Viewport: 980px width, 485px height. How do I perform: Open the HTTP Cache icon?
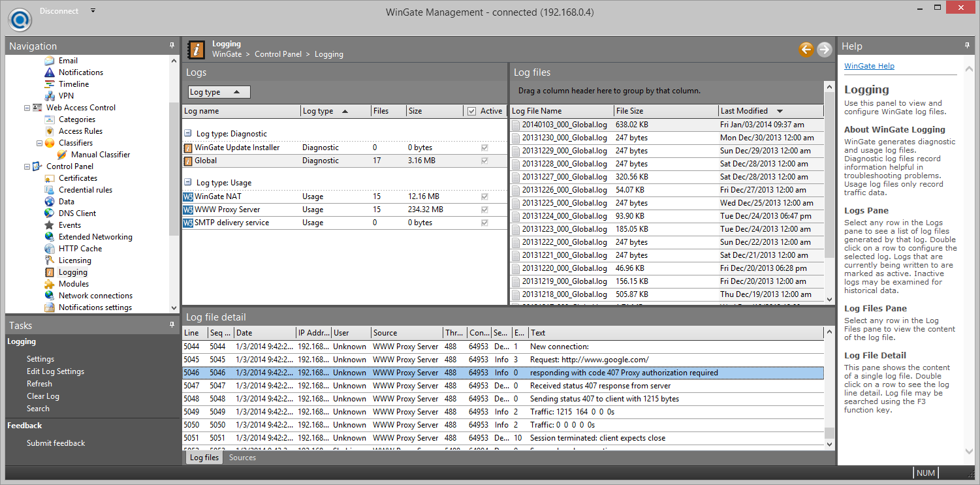click(x=50, y=249)
